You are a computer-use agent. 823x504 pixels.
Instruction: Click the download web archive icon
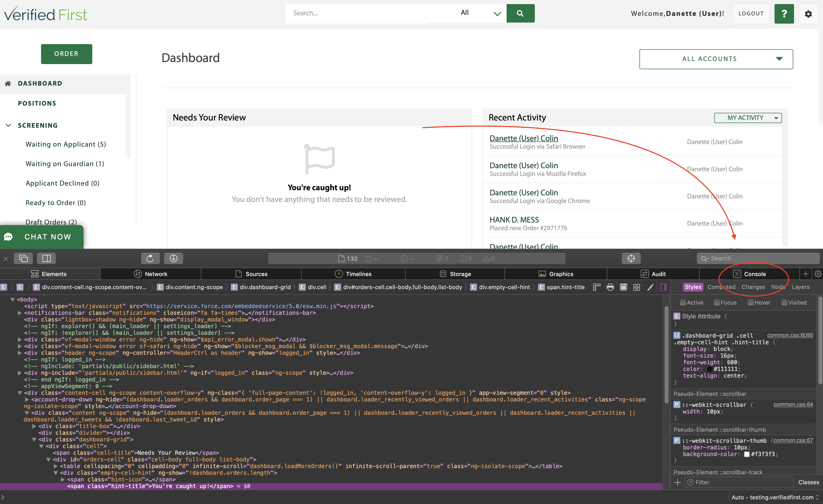[x=173, y=258]
